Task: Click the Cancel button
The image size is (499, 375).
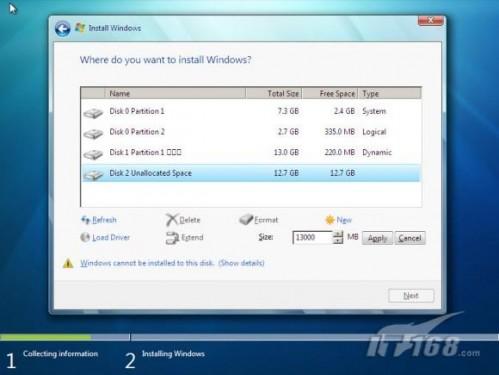Action: [x=410, y=238]
